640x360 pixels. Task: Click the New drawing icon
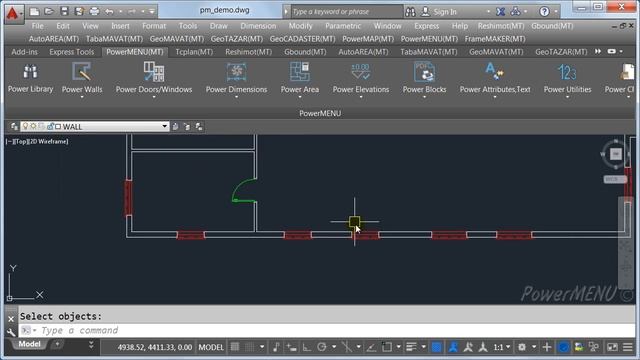pyautogui.click(x=35, y=11)
